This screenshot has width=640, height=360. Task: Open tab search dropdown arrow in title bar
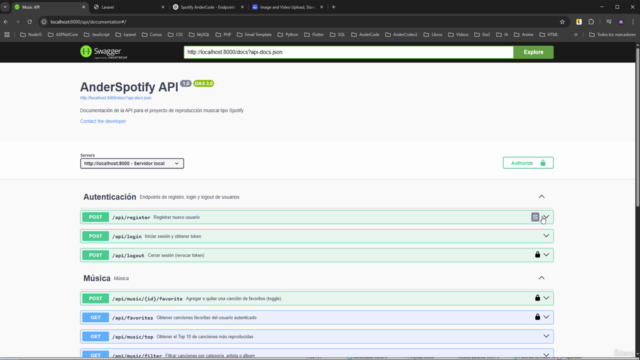point(5,7)
